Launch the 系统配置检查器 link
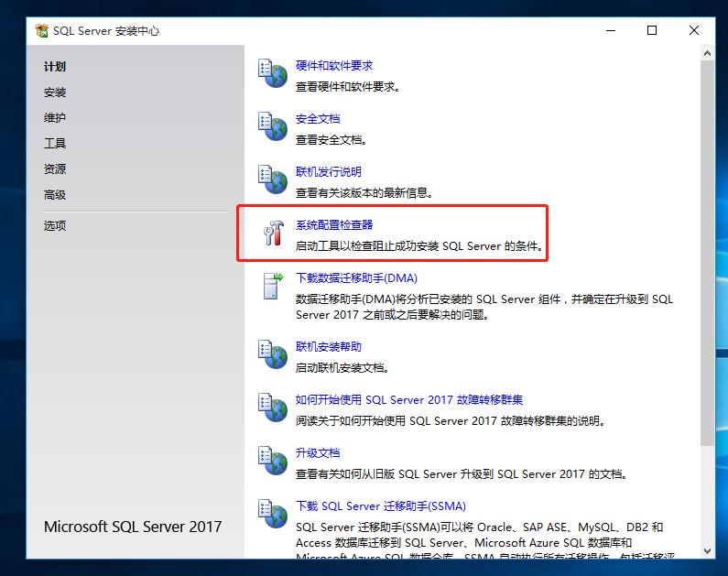The height and width of the screenshot is (576, 728). 334,225
